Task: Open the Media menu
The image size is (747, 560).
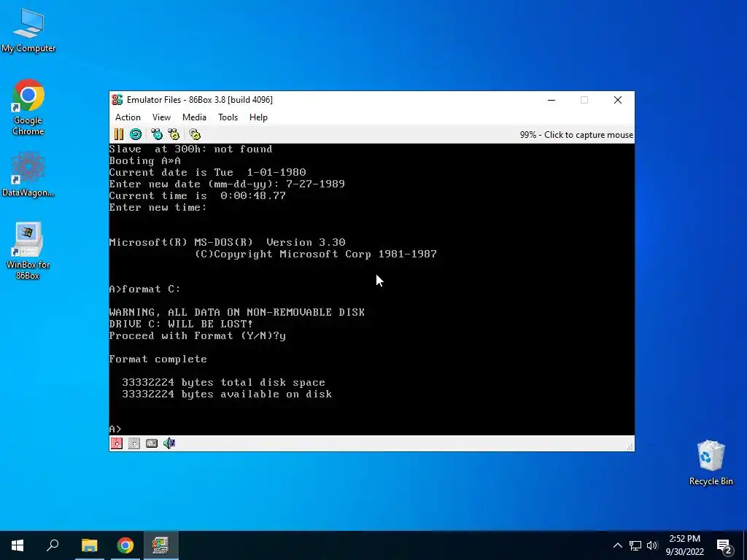Action: pos(194,117)
